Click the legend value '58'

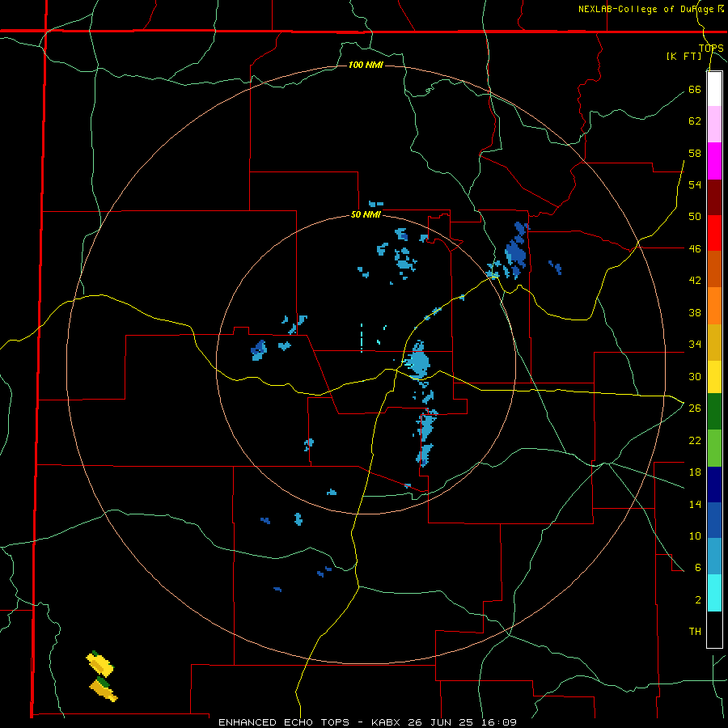pos(695,153)
